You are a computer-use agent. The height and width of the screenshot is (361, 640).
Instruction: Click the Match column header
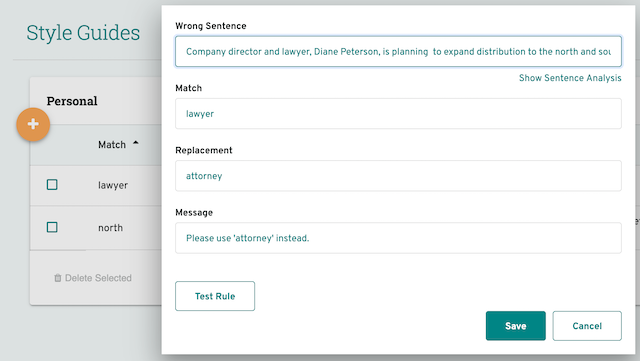coord(112,145)
